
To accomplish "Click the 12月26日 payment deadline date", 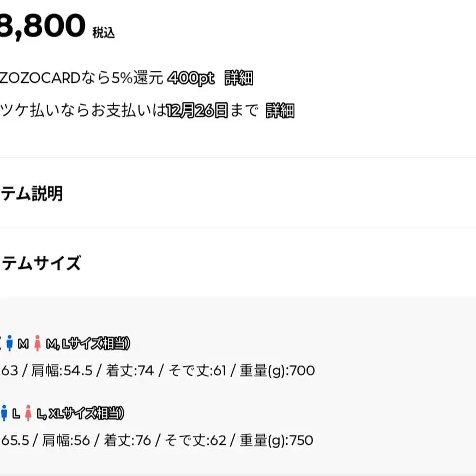I will pyautogui.click(x=197, y=111).
